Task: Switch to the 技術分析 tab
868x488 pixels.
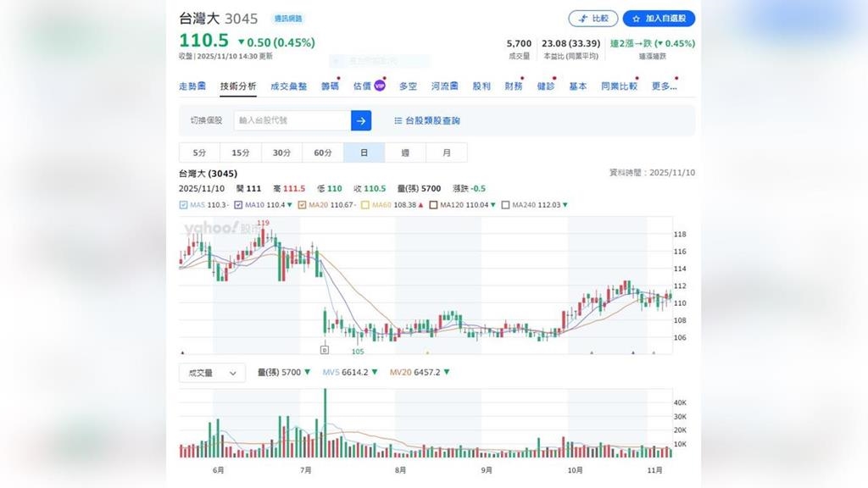Action: 238,86
